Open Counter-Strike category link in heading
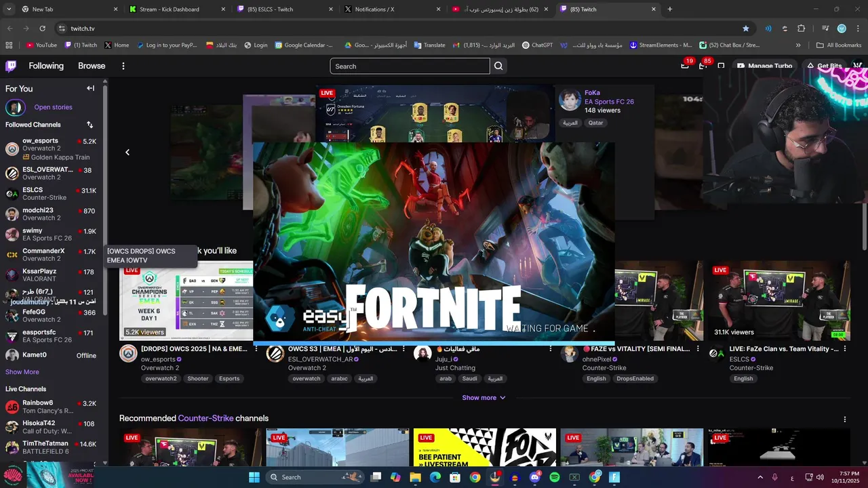The image size is (868, 488). 205,418
